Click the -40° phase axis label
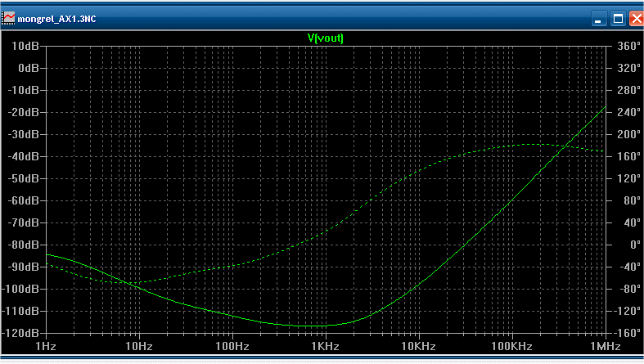This screenshot has height=364, width=644. 629,267
